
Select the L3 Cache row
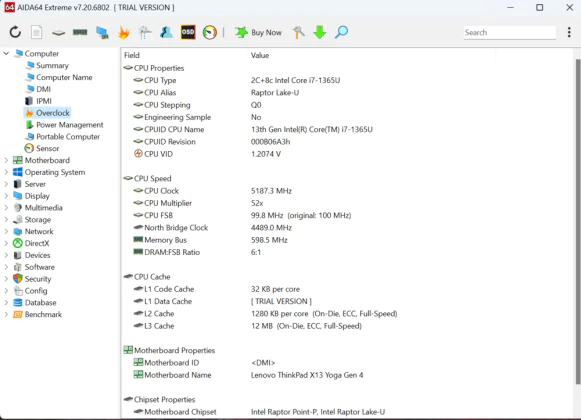pyautogui.click(x=347, y=326)
